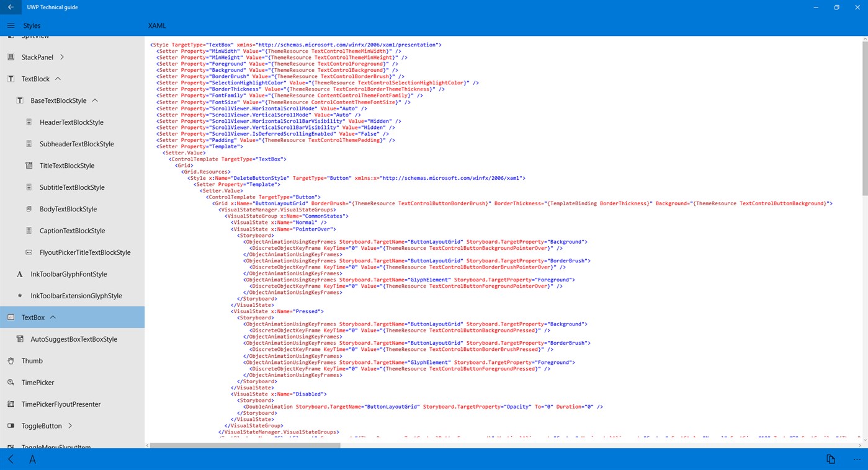
Task: Click the Styles header label
Action: coord(32,25)
